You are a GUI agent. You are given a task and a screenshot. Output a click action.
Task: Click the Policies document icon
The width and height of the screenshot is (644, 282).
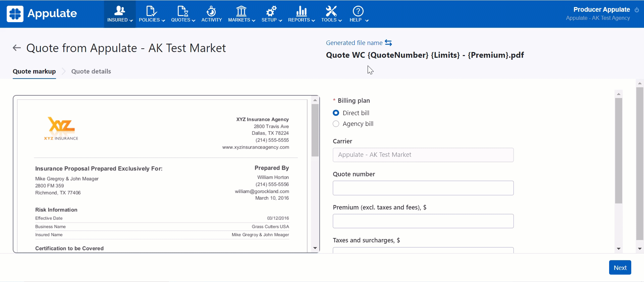pyautogui.click(x=151, y=11)
